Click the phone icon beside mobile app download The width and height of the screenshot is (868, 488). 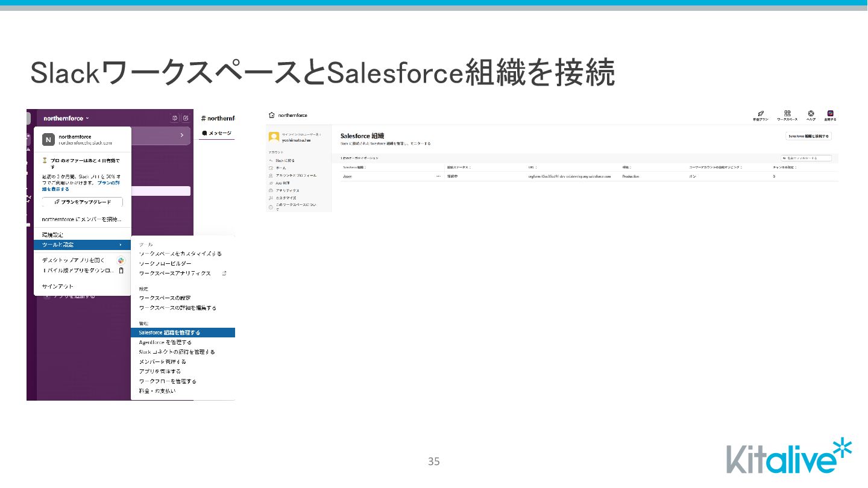point(121,271)
